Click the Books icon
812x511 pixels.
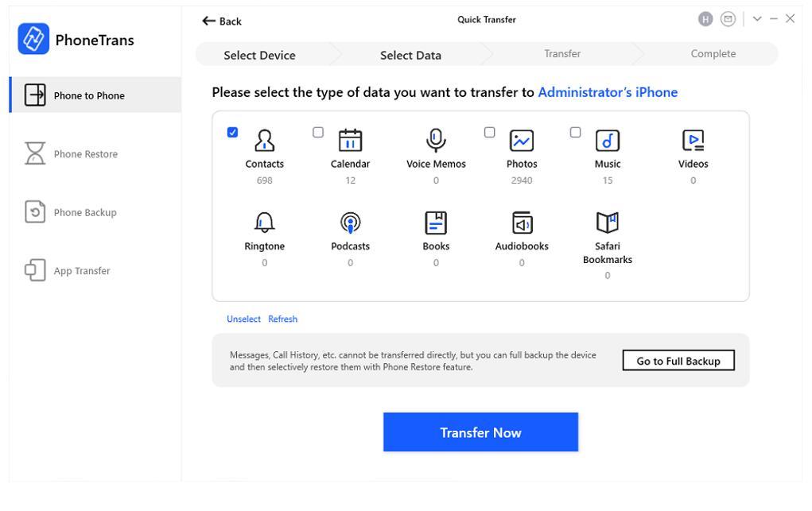[436, 223]
